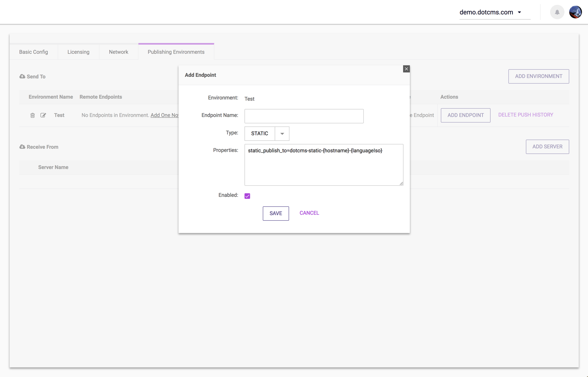
Task: Click the edit pencil icon for Test
Action: coord(43,115)
